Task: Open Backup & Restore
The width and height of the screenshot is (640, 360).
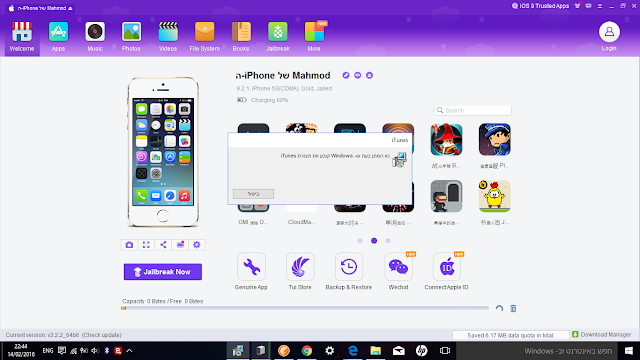Action: 349,271
